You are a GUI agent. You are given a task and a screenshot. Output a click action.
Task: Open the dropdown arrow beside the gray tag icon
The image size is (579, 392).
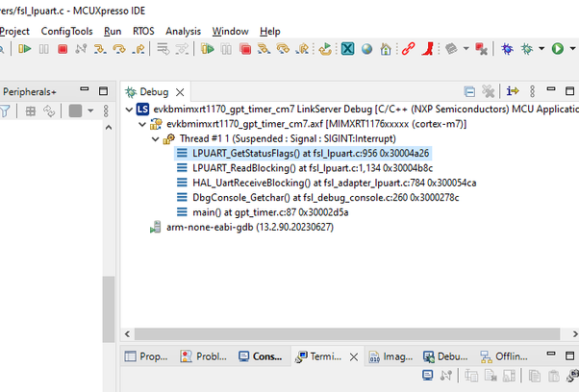[466, 49]
